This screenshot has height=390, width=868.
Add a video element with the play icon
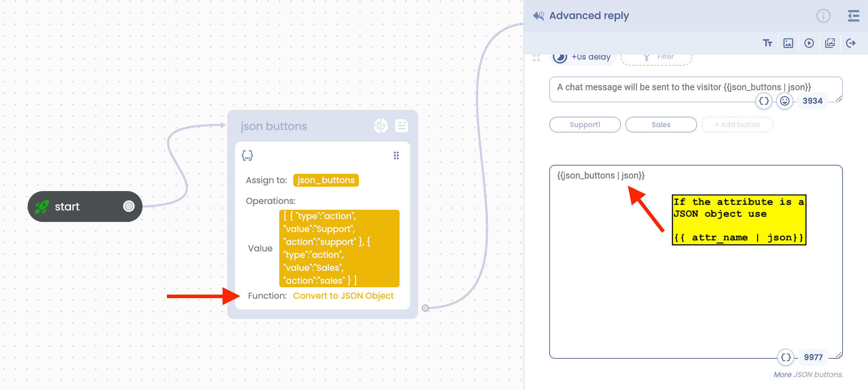point(809,43)
